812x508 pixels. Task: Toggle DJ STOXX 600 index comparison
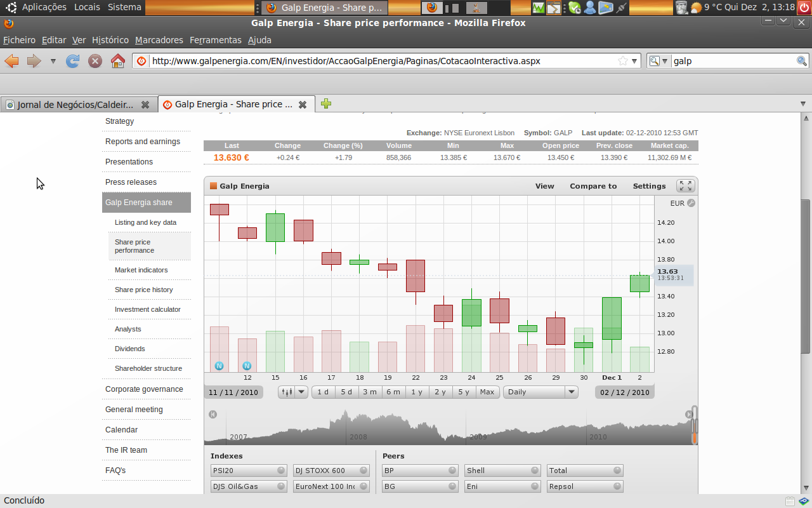click(331, 471)
